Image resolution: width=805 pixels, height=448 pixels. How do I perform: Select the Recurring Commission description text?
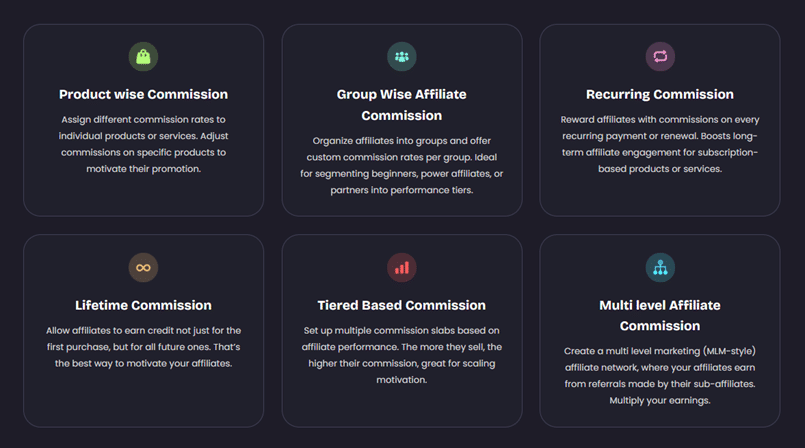(x=660, y=144)
